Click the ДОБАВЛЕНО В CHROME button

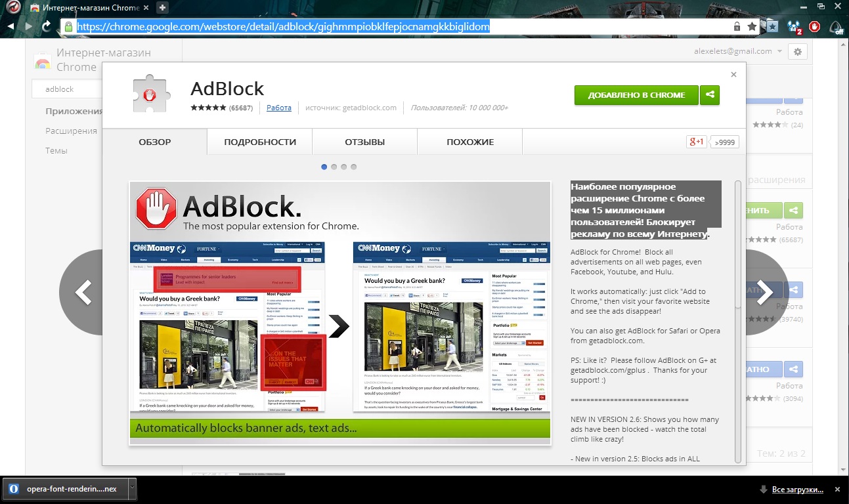[x=636, y=95]
